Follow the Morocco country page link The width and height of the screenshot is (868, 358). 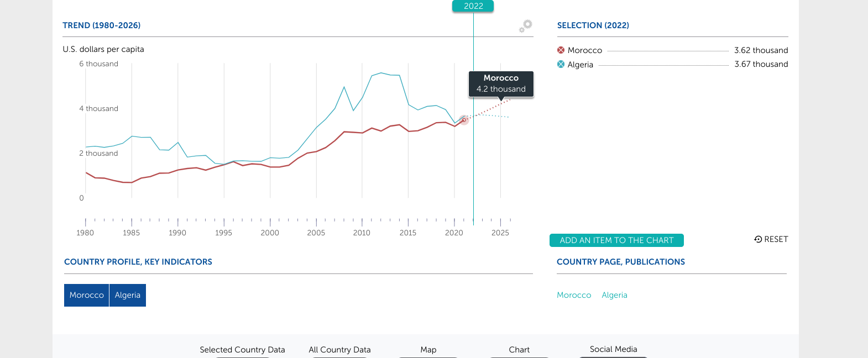pos(574,295)
